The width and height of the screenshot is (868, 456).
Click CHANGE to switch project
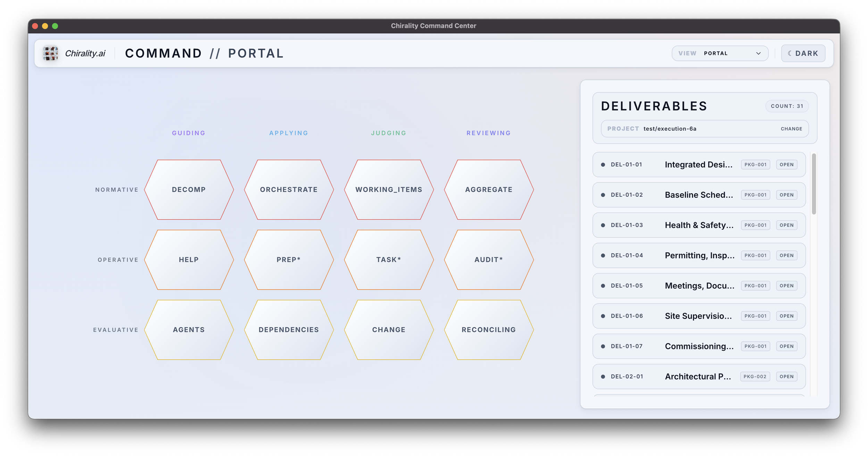coord(791,129)
